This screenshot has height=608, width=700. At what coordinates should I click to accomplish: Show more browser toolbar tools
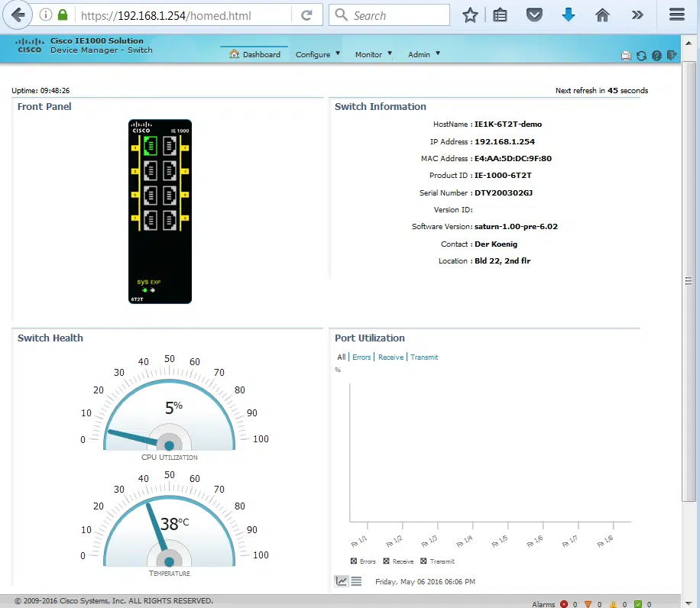(637, 15)
